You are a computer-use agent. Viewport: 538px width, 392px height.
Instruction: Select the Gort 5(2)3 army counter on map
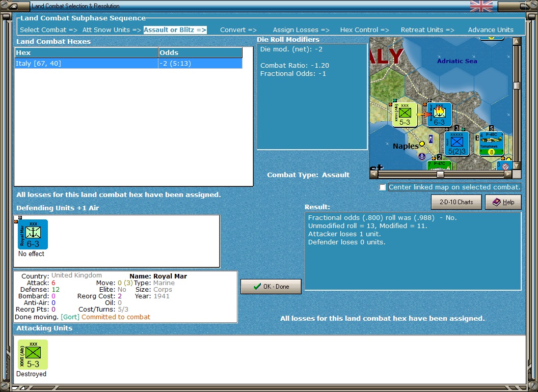click(x=456, y=144)
